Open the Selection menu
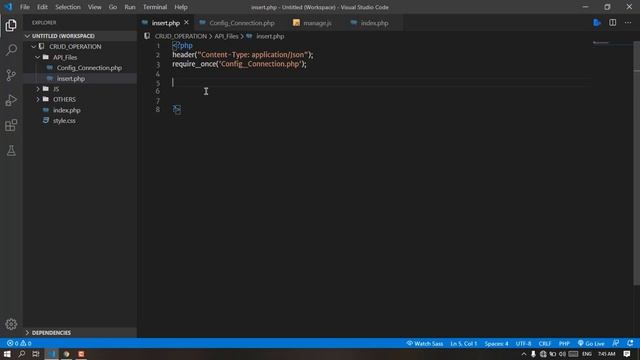 (68, 7)
